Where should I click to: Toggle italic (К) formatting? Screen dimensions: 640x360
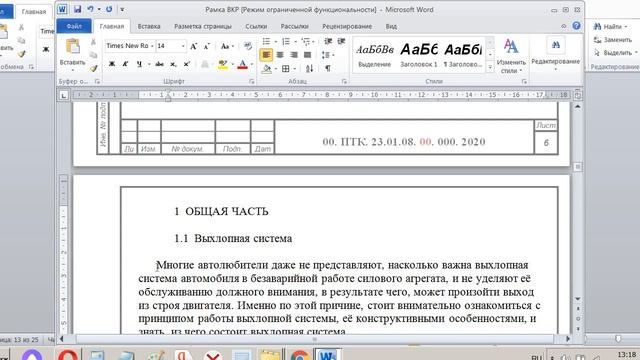[x=125, y=64]
